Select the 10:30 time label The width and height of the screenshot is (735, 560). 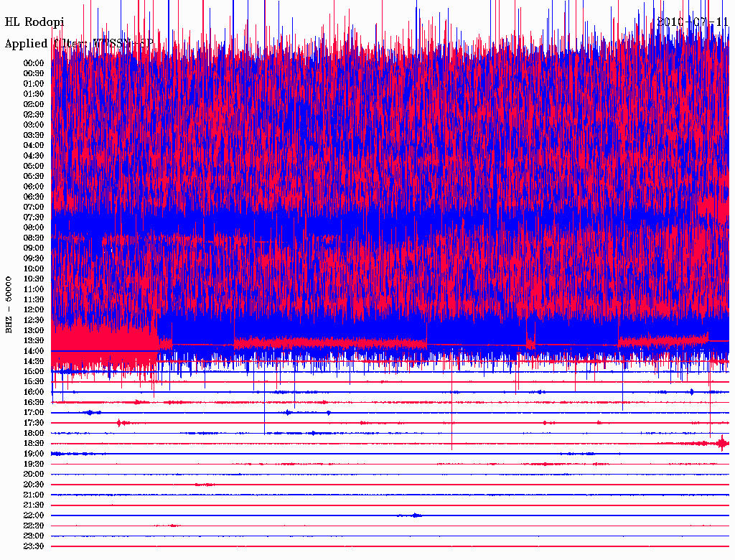[x=34, y=279]
